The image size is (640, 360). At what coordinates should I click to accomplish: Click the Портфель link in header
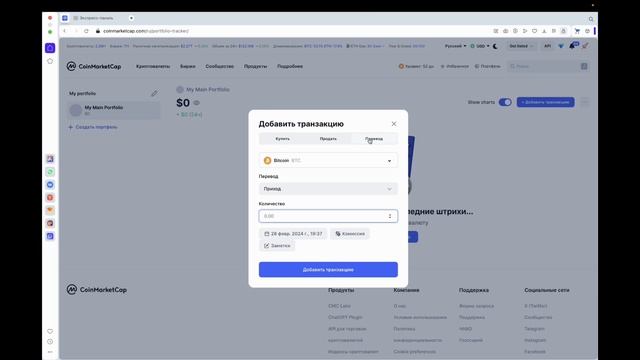click(487, 66)
